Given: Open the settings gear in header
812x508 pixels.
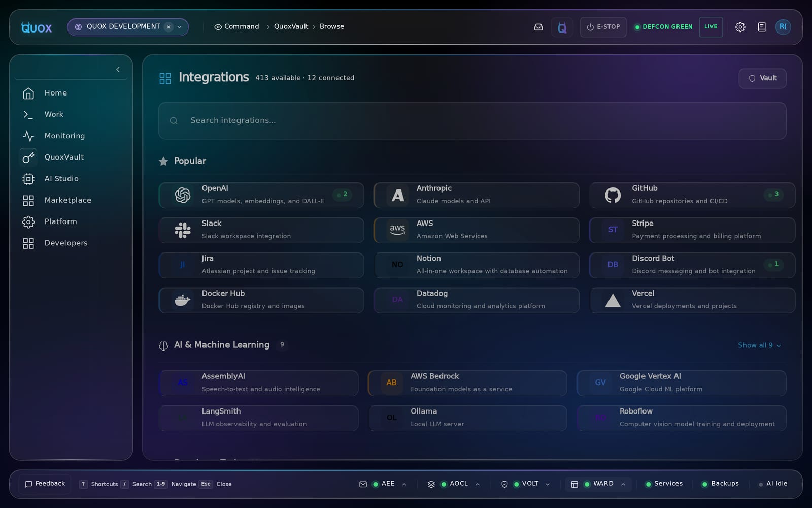Looking at the screenshot, I should click(x=740, y=27).
